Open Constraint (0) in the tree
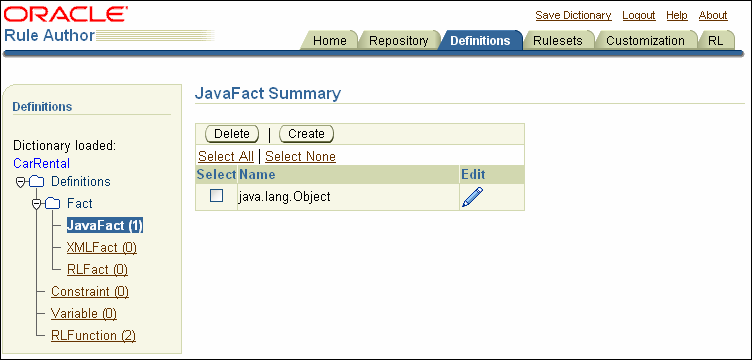Viewport: 752px width, 360px height. click(90, 291)
